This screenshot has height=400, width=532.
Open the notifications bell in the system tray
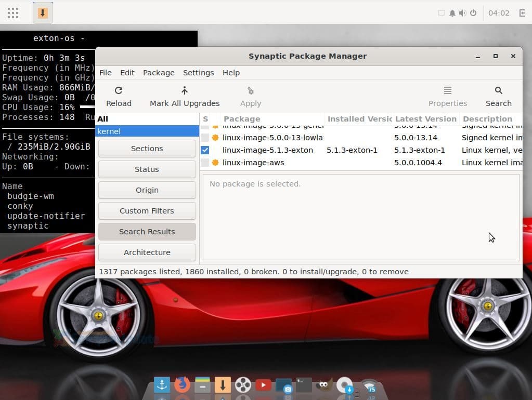pyautogui.click(x=452, y=13)
